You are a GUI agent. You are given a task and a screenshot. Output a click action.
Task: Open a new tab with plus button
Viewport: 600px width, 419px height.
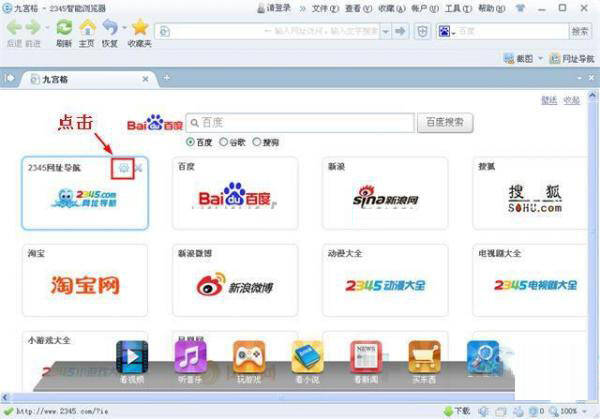[x=166, y=78]
